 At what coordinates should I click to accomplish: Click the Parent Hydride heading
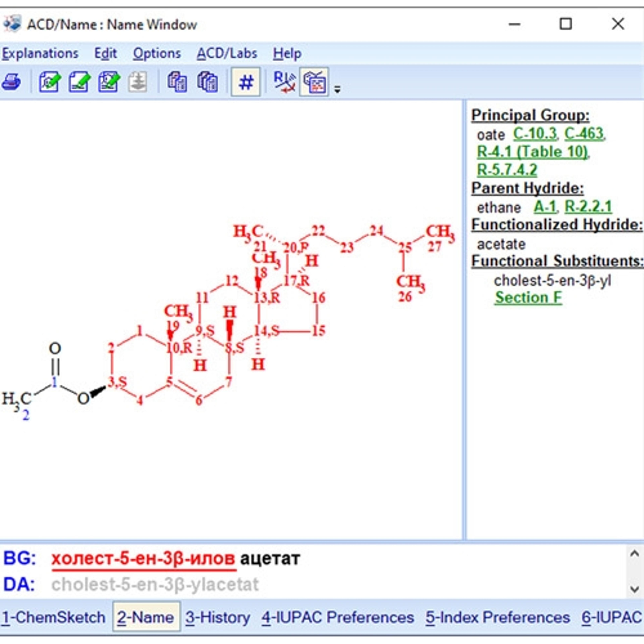pos(527,188)
